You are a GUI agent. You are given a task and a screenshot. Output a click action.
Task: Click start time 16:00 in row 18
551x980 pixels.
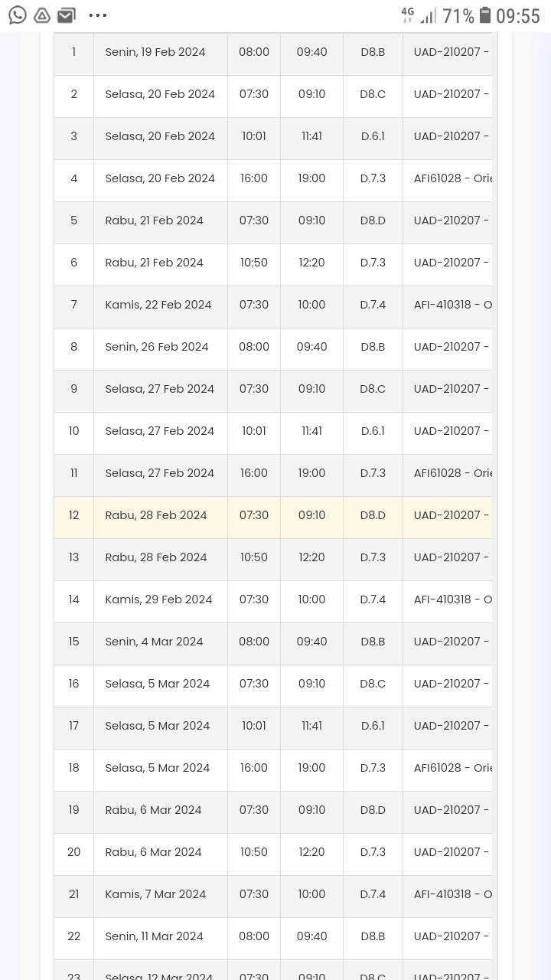pyautogui.click(x=253, y=768)
